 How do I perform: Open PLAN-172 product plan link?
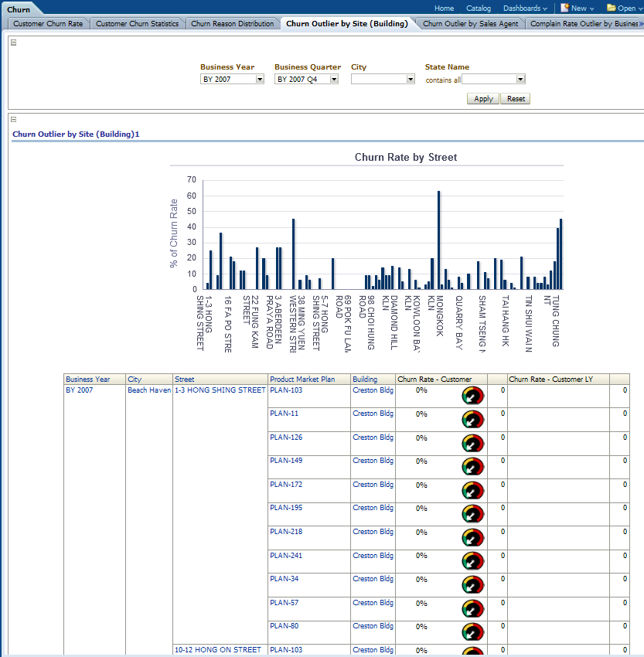point(286,485)
